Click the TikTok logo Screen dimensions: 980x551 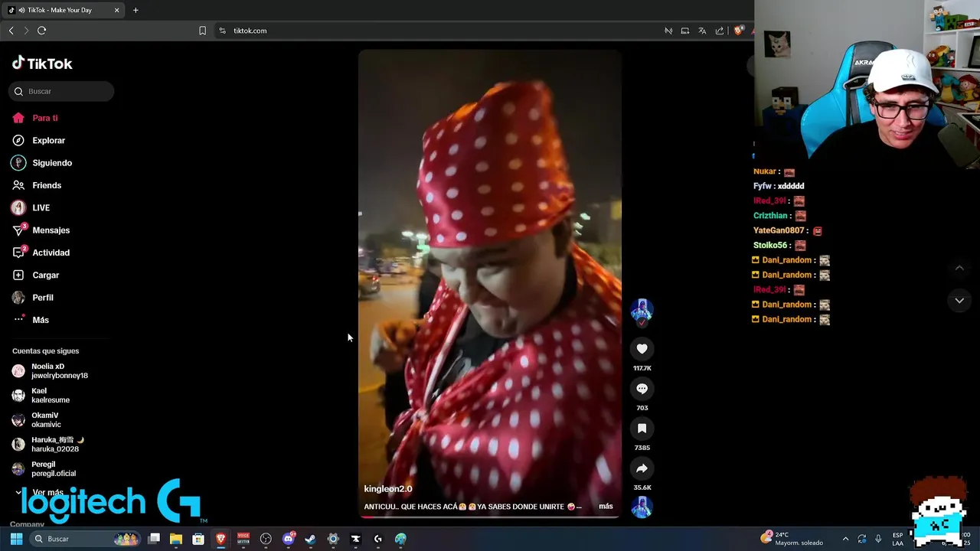[x=42, y=64]
